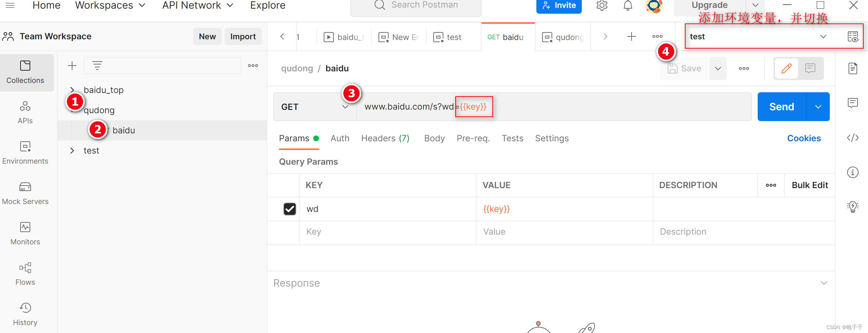Uncheck the wd query parameter checkbox

290,209
